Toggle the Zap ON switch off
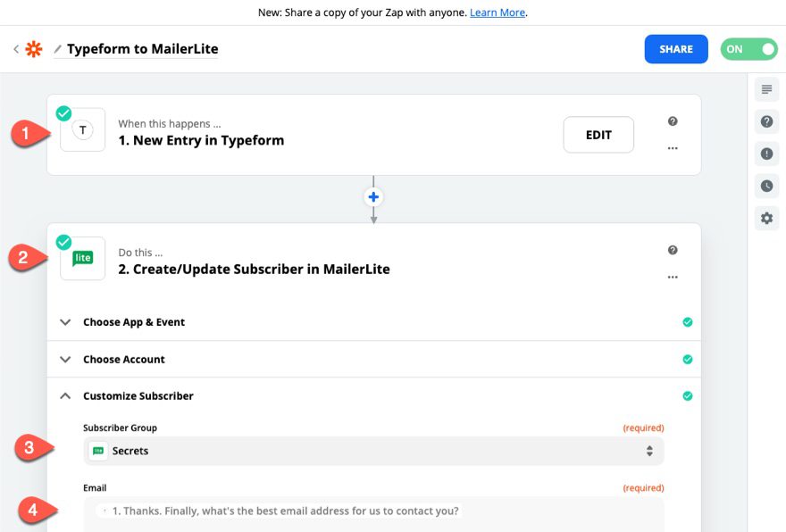The height and width of the screenshot is (532, 786). click(x=748, y=49)
